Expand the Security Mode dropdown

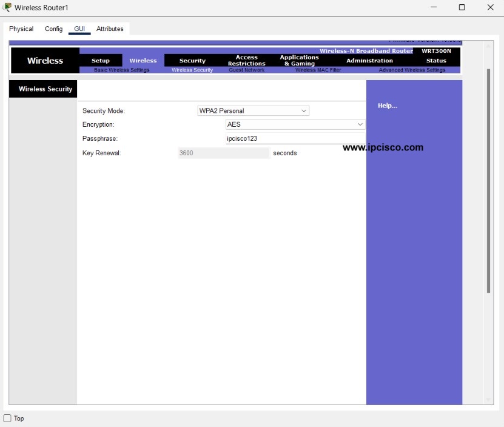(x=254, y=110)
